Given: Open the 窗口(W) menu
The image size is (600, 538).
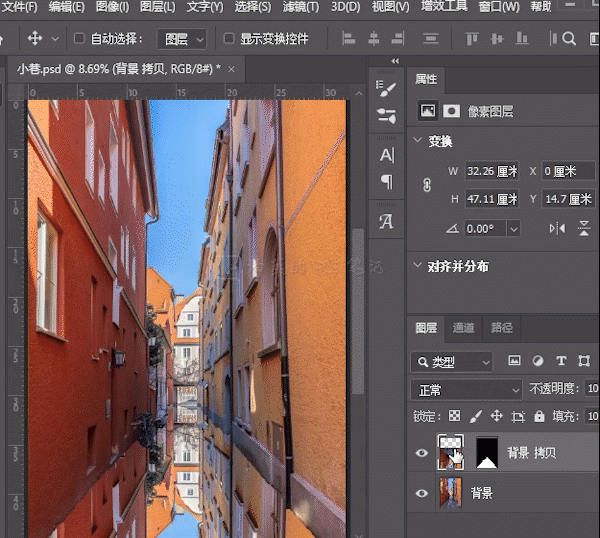Looking at the screenshot, I should 499,7.
